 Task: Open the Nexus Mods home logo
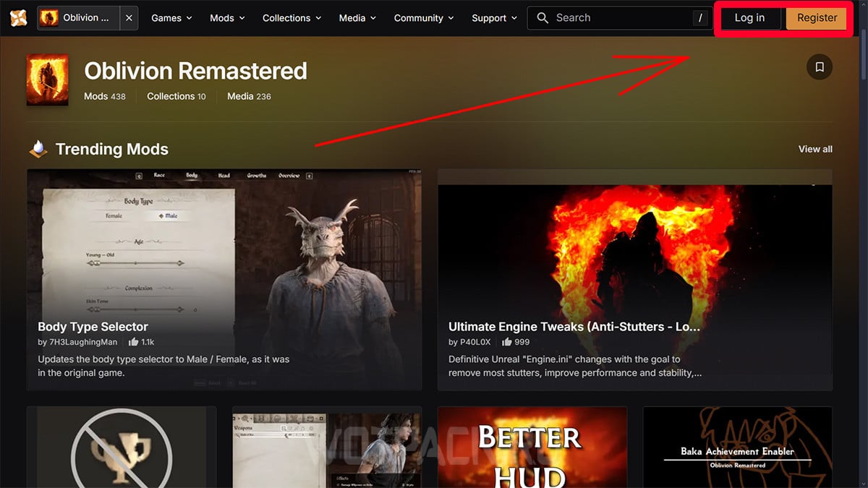(x=18, y=17)
